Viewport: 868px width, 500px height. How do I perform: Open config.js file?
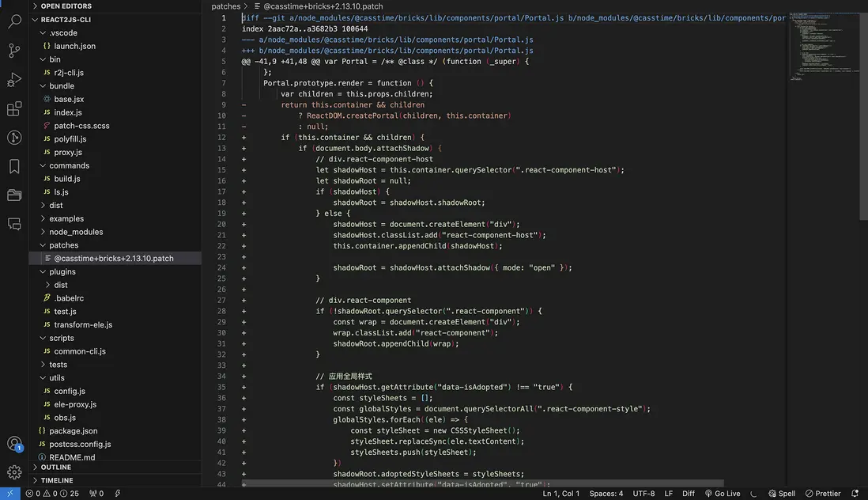(115, 392)
